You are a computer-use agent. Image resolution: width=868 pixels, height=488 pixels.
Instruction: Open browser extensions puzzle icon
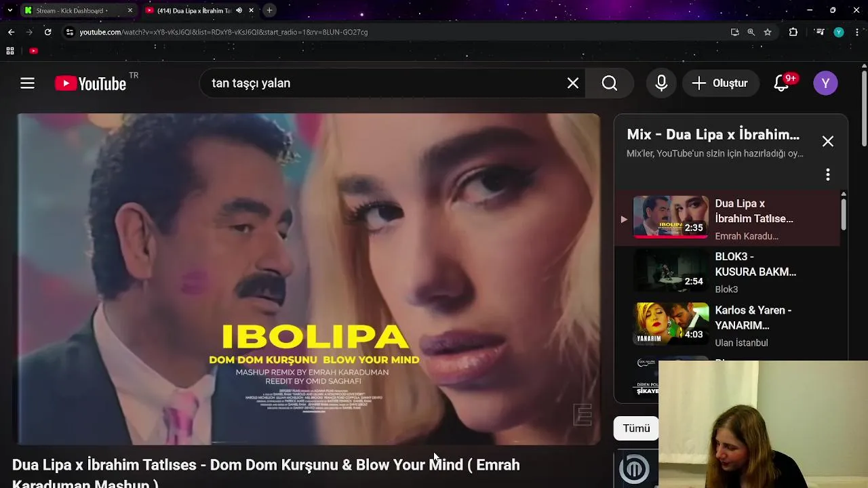point(793,32)
